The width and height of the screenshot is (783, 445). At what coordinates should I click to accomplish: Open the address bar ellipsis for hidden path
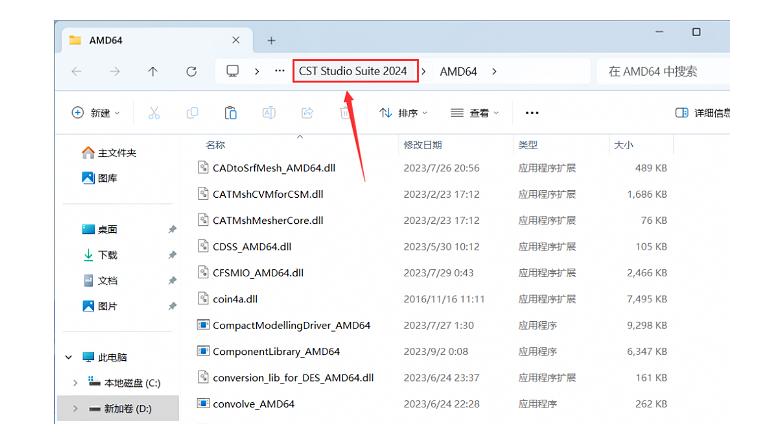280,71
